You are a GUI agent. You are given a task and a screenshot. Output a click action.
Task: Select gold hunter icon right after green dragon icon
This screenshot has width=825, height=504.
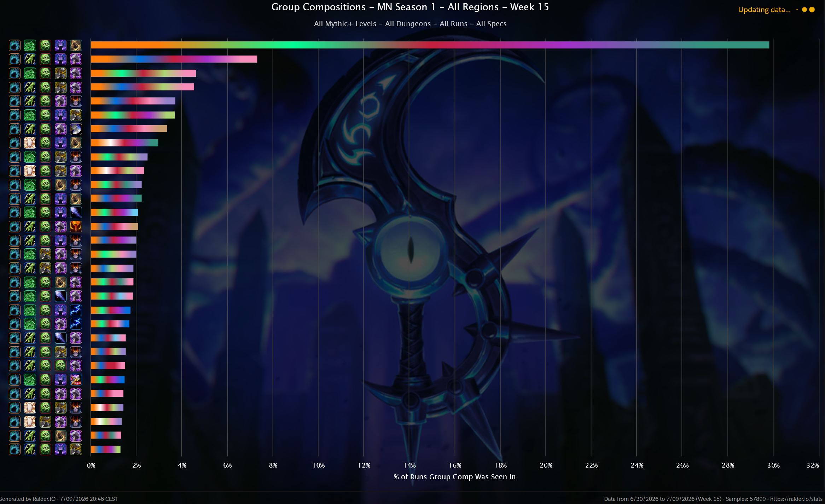click(45, 254)
